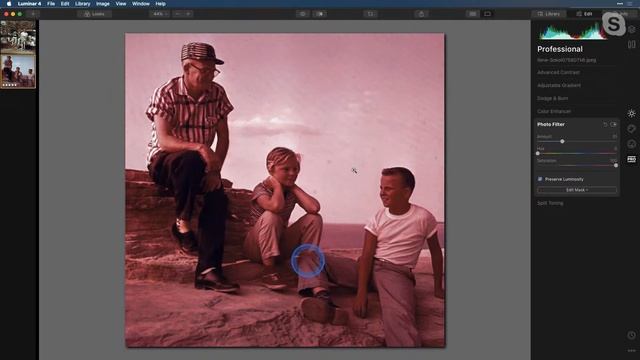This screenshot has height=360, width=640.
Task: Expand the Split Toning tool
Action: 550,203
